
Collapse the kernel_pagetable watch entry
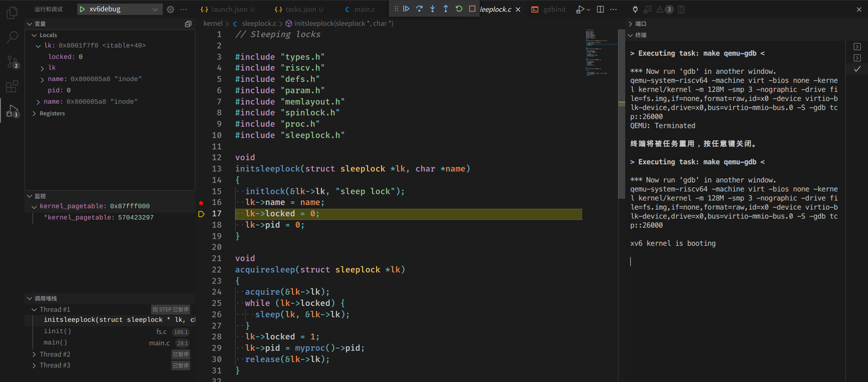pyautogui.click(x=35, y=206)
